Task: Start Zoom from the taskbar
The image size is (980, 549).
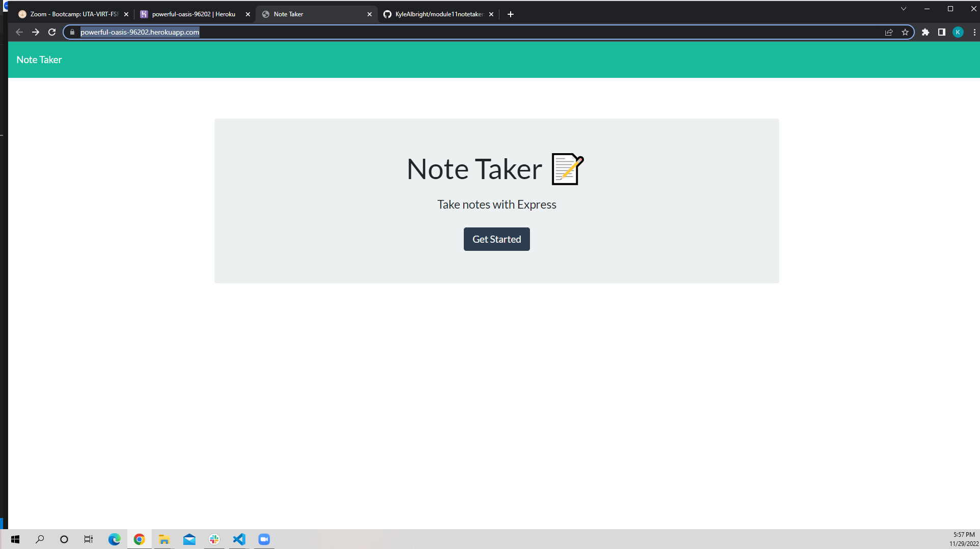Action: coord(264,539)
